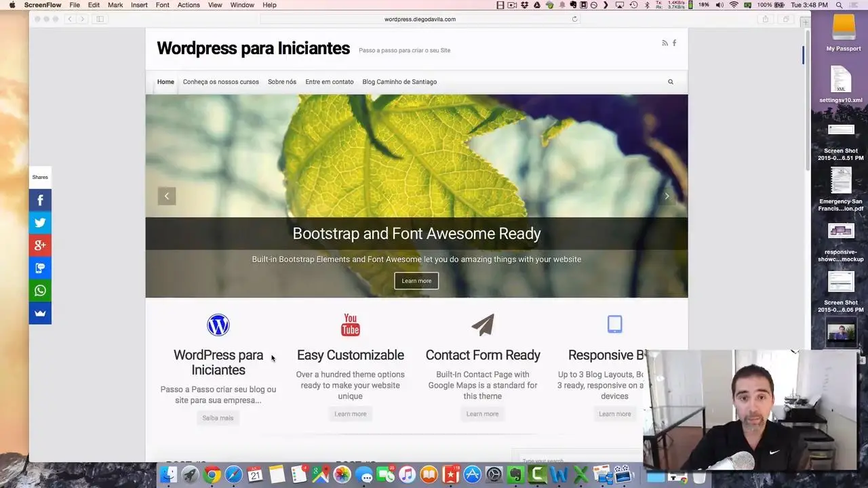Image resolution: width=868 pixels, height=488 pixels.
Task: Click Safari's Share toolbar button
Action: coord(766,19)
